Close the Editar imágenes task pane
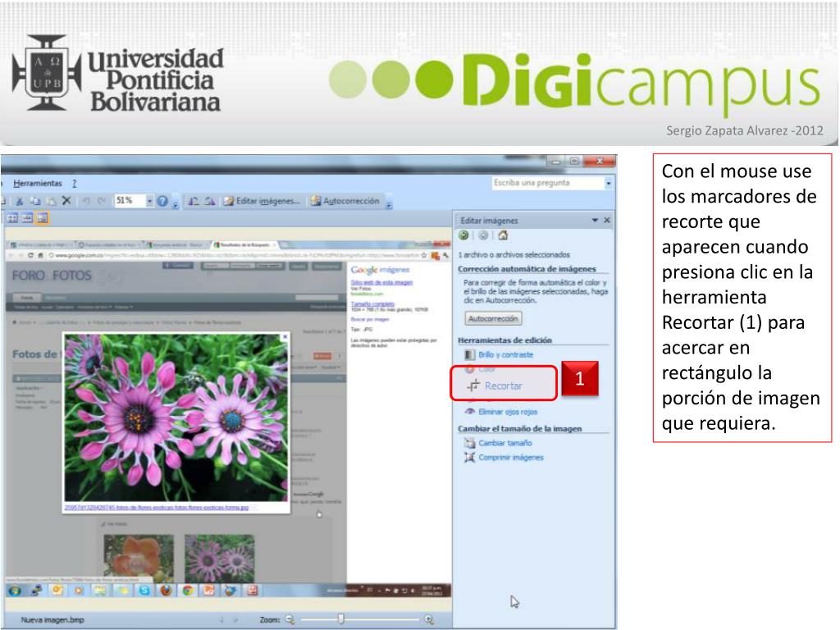The height and width of the screenshot is (630, 840). point(607,220)
